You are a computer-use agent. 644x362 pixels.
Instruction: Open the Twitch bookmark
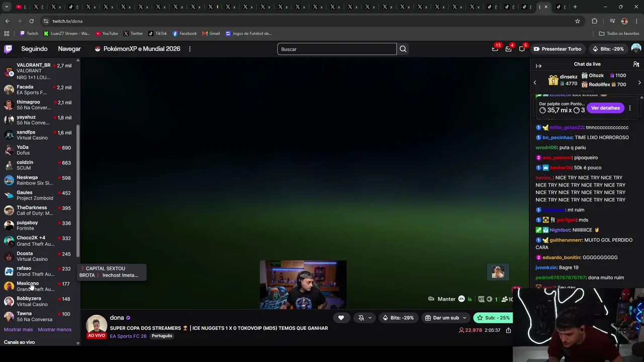(x=29, y=34)
